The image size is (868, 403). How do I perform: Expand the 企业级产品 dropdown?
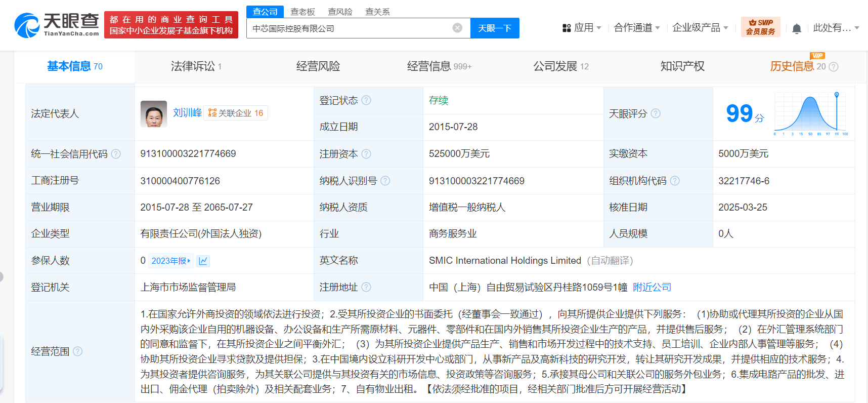(x=700, y=28)
